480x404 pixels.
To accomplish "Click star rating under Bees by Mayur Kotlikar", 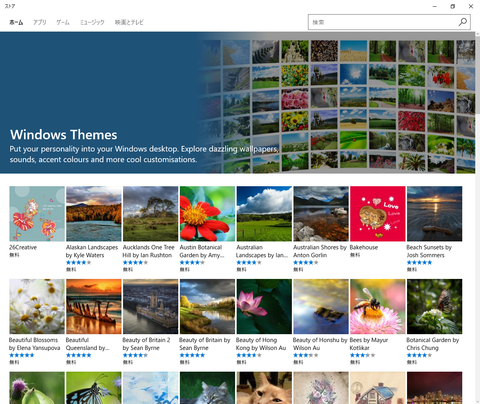I will (363, 355).
